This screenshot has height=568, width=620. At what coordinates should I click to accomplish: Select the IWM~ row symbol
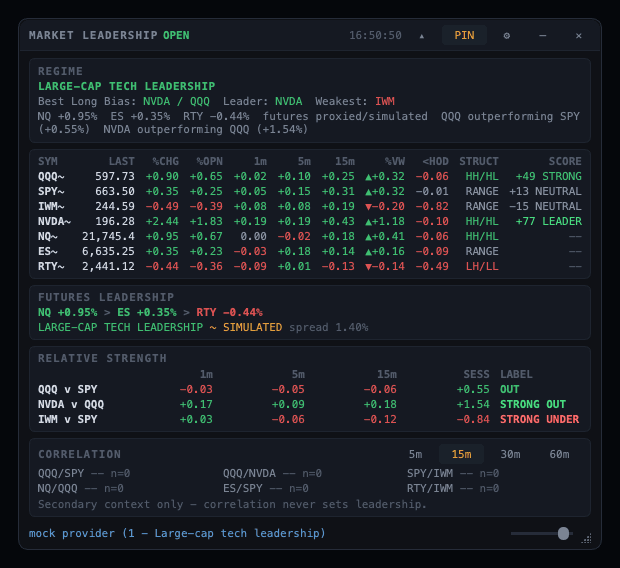tap(51, 206)
